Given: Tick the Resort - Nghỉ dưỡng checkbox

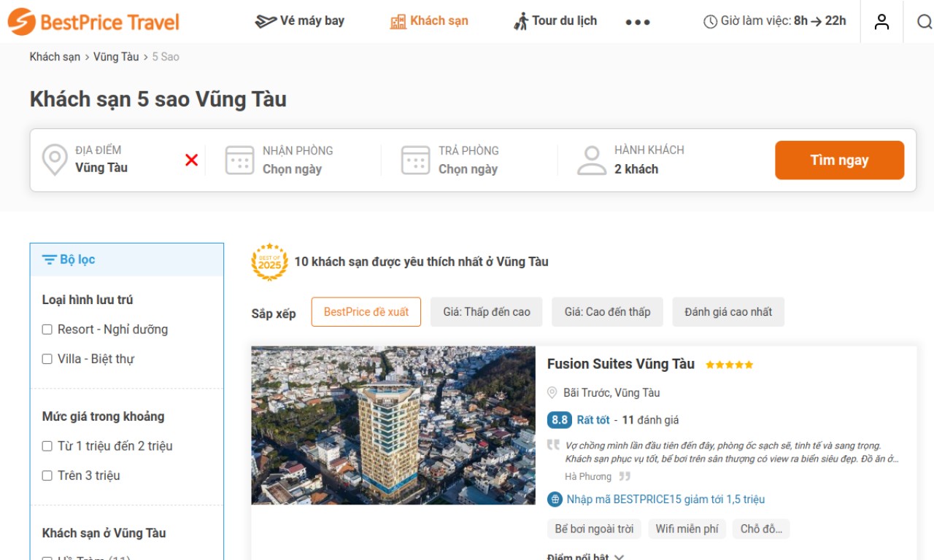Looking at the screenshot, I should [47, 330].
